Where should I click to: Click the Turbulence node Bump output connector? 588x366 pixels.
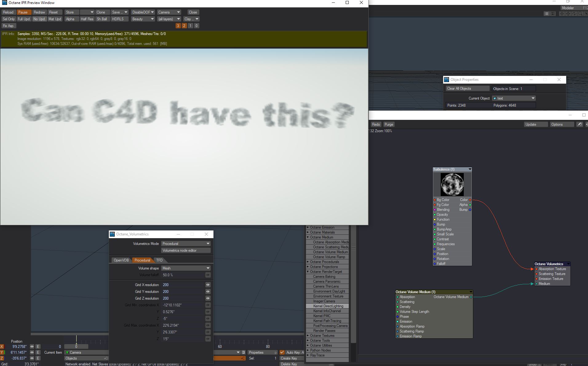[470, 210]
